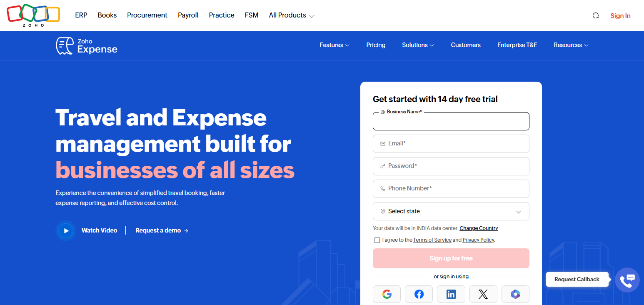Focus the Business Name field
Image resolution: width=644 pixels, height=305 pixels.
click(x=451, y=121)
